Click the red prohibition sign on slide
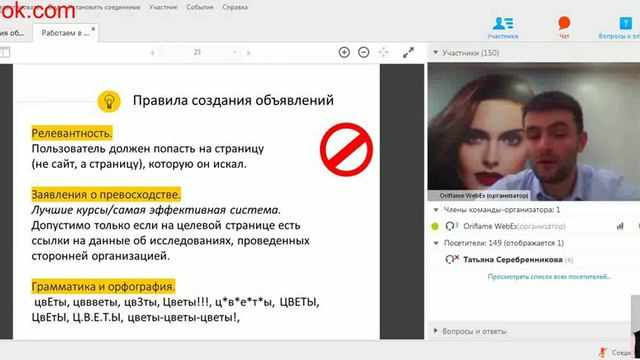Screen dimensions: 640x360 346,150
